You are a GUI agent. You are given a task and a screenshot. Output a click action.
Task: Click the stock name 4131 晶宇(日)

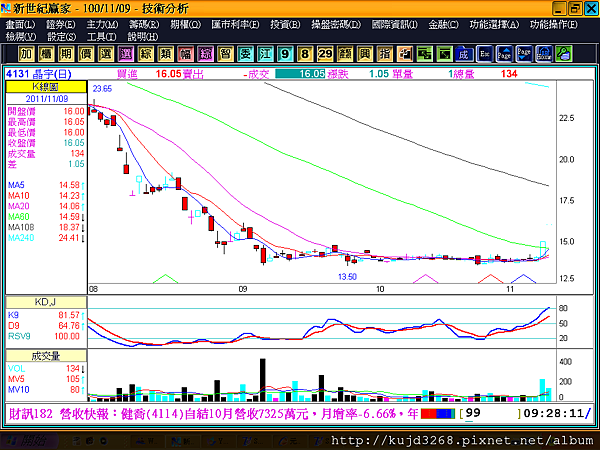coord(39,74)
